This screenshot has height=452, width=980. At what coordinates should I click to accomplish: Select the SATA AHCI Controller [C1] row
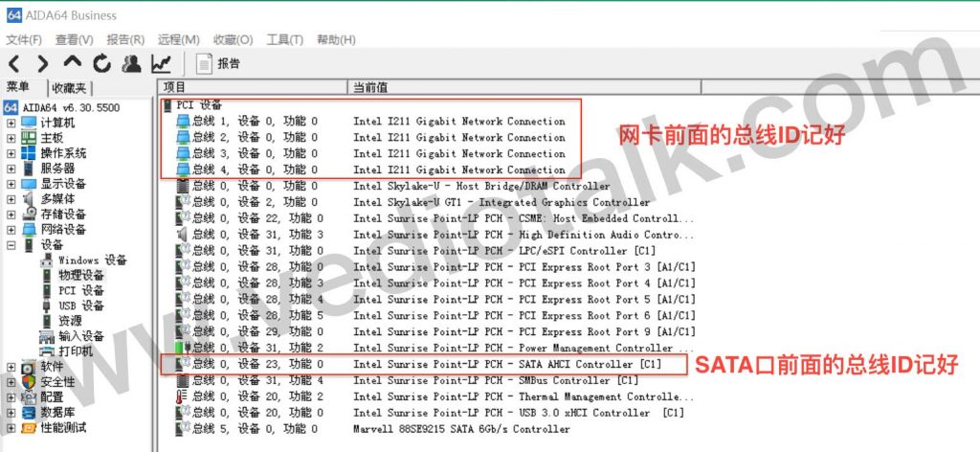coord(419,364)
